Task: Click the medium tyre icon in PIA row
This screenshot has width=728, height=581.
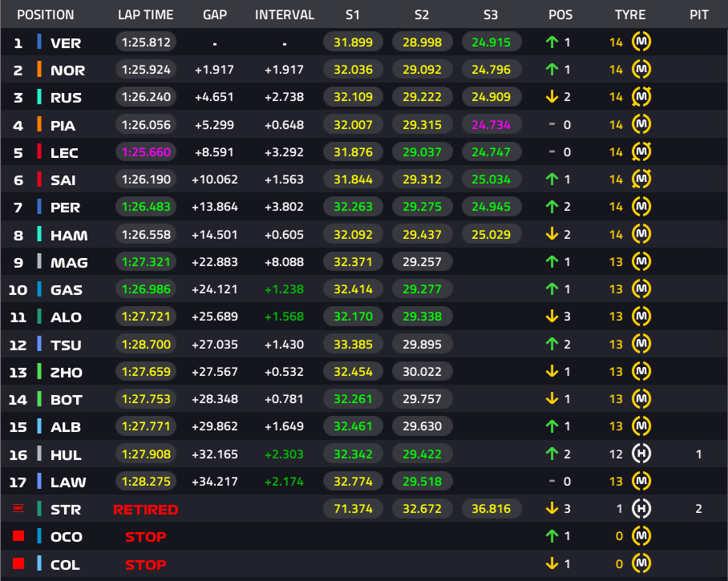Action: (641, 124)
